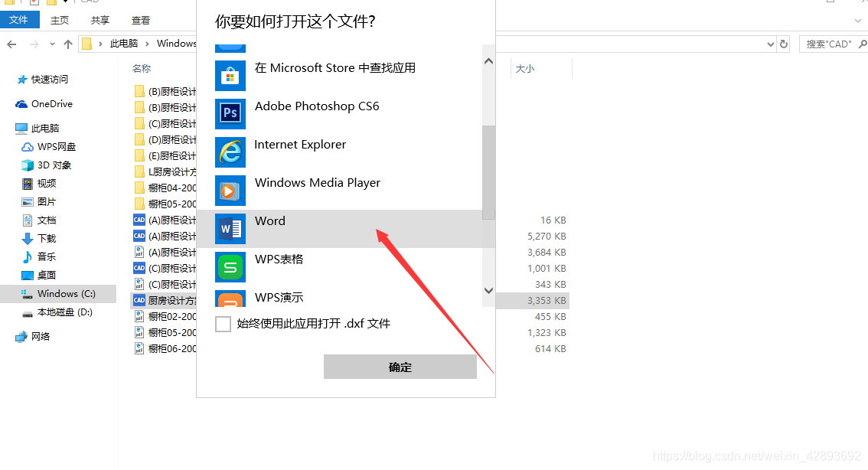This screenshot has height=470, width=868.
Task: Switch to the 主页 ribbon tab
Action: (x=60, y=21)
